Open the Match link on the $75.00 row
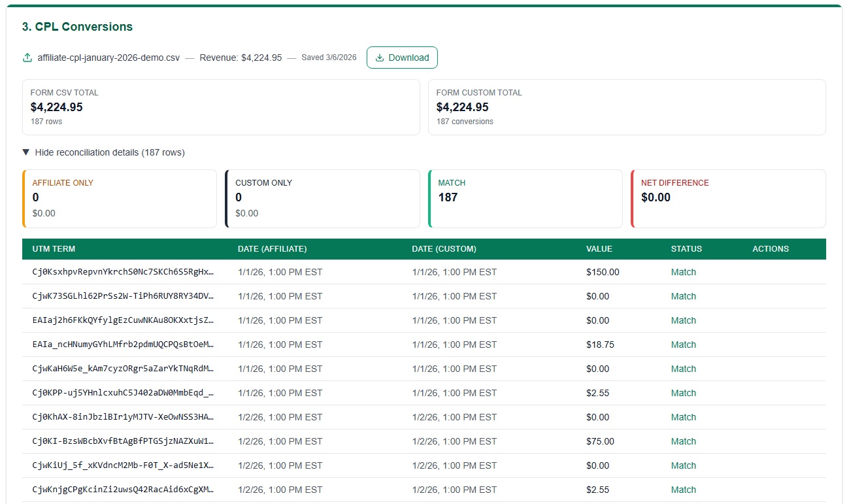Image resolution: width=849 pixels, height=504 pixels. point(683,441)
